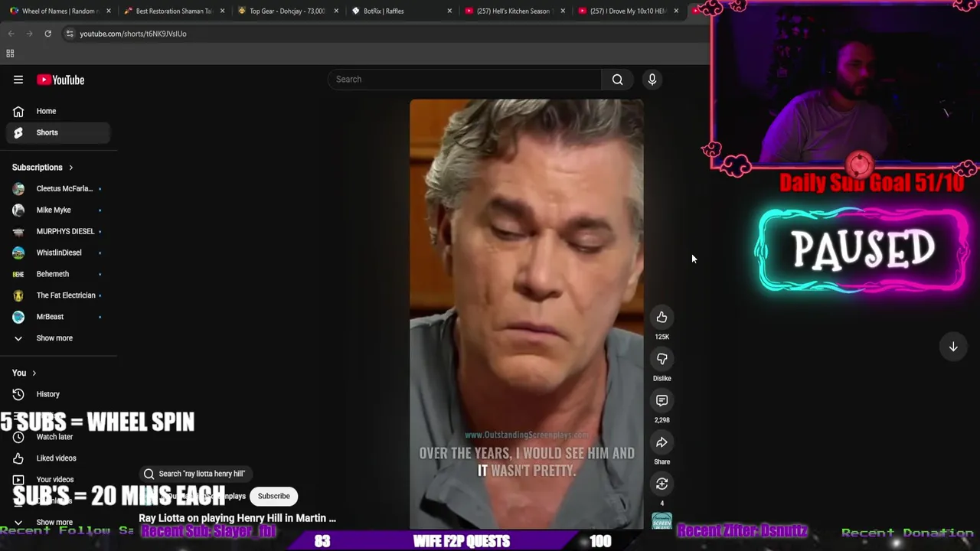Expand the Subscriptions section chevron
Screen dimensions: 980x551
tap(71, 168)
